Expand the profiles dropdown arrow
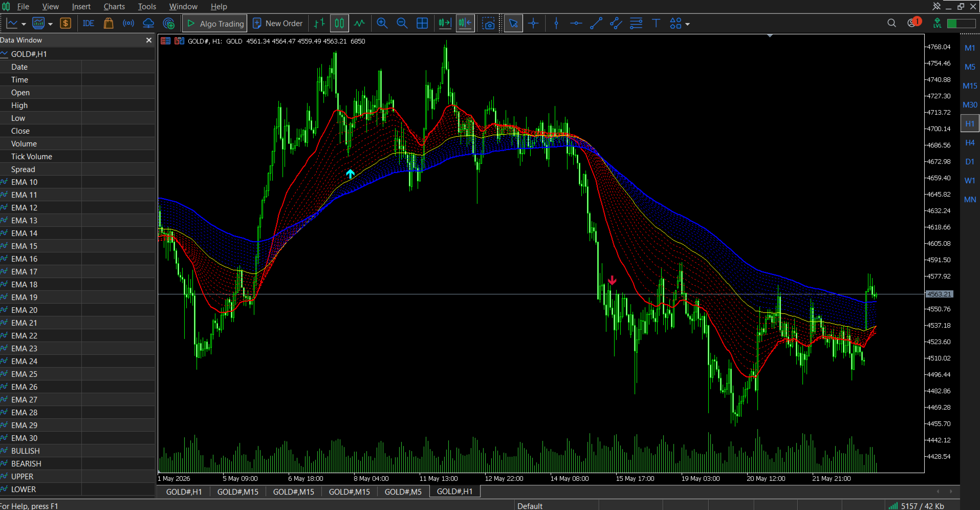 (x=50, y=24)
